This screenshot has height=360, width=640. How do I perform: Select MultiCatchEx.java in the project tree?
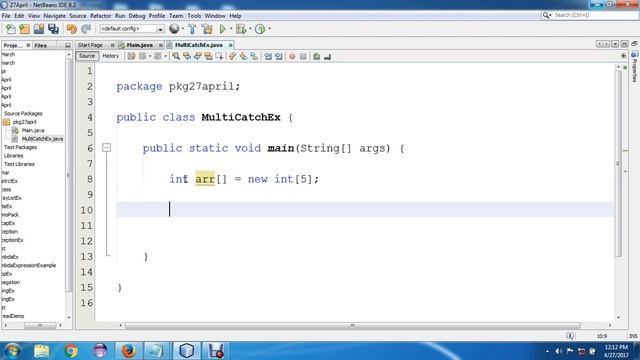point(42,139)
